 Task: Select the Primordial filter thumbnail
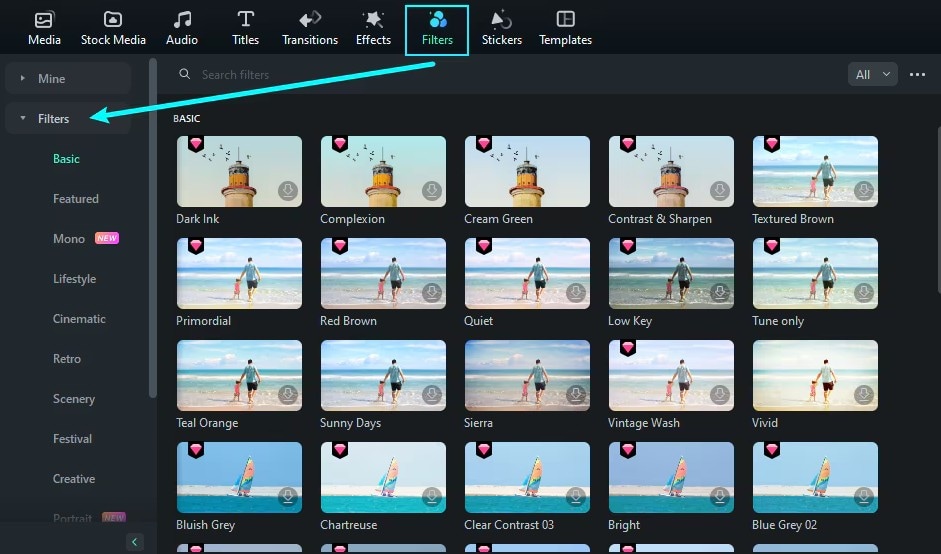coord(239,274)
